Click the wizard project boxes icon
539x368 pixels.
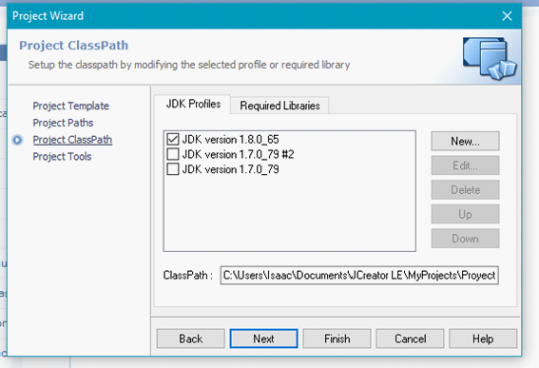(x=490, y=58)
